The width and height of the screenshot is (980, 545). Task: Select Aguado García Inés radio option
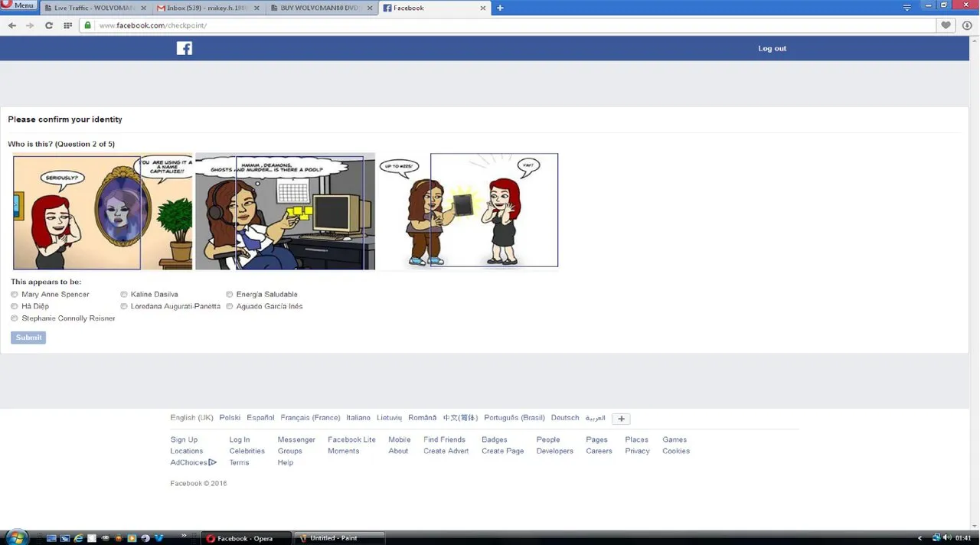point(230,306)
